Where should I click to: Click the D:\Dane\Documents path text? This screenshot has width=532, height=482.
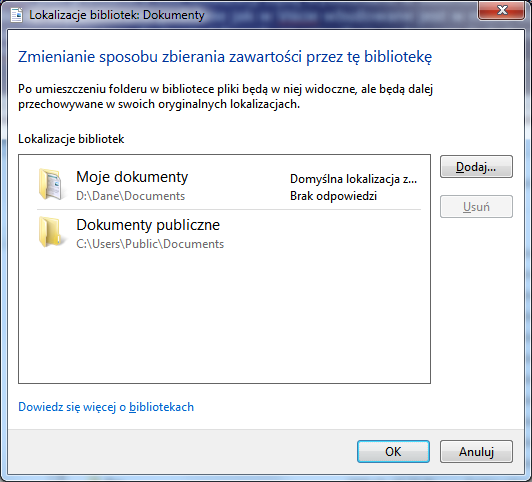coord(131,196)
